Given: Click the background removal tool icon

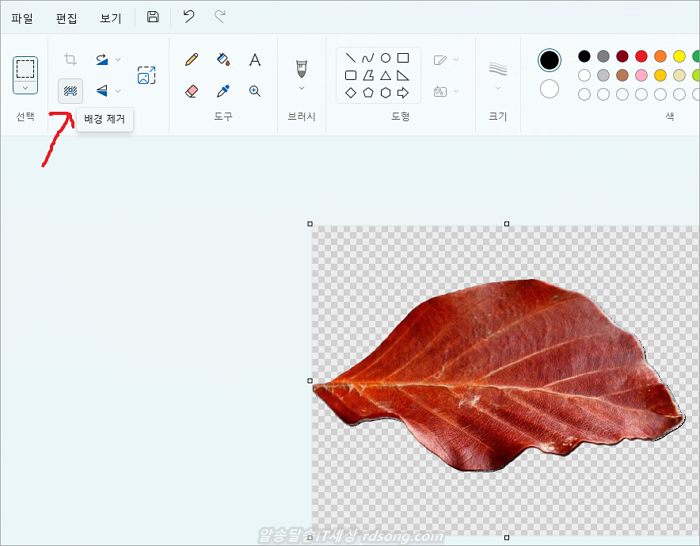Looking at the screenshot, I should tap(70, 91).
